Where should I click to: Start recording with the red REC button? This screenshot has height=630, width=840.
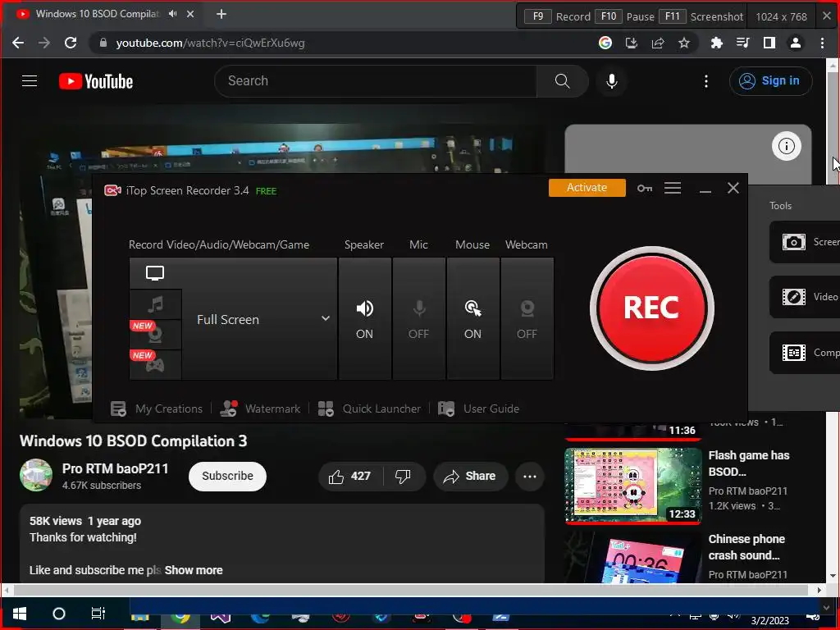(651, 308)
